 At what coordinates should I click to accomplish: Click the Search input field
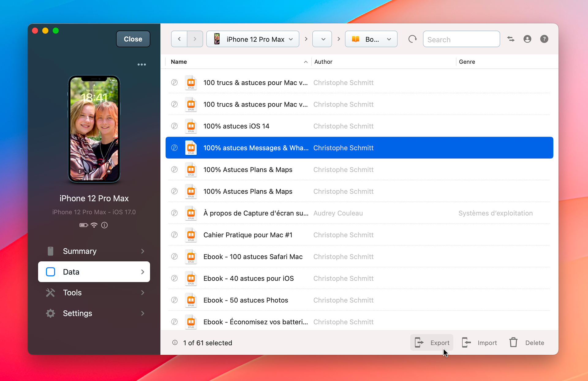coord(461,39)
